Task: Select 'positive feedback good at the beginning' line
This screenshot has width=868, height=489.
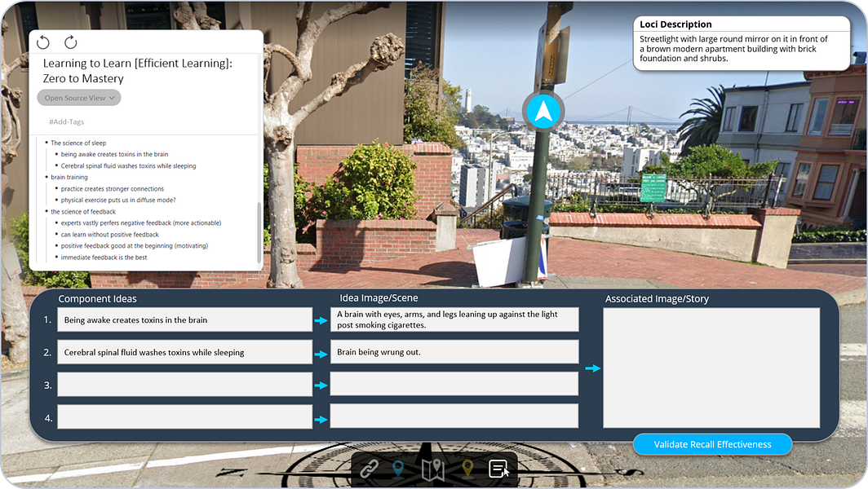Action: point(135,245)
